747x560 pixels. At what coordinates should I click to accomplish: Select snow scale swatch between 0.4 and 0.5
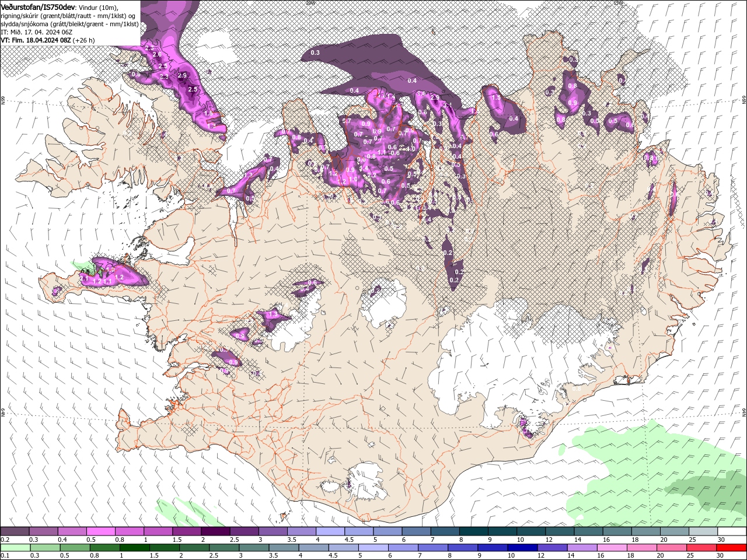72,531
